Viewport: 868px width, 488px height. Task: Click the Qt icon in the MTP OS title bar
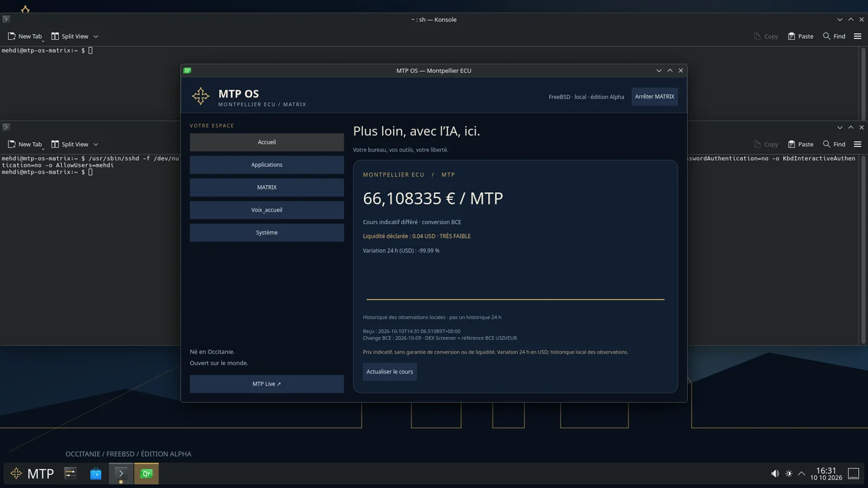tap(187, 70)
